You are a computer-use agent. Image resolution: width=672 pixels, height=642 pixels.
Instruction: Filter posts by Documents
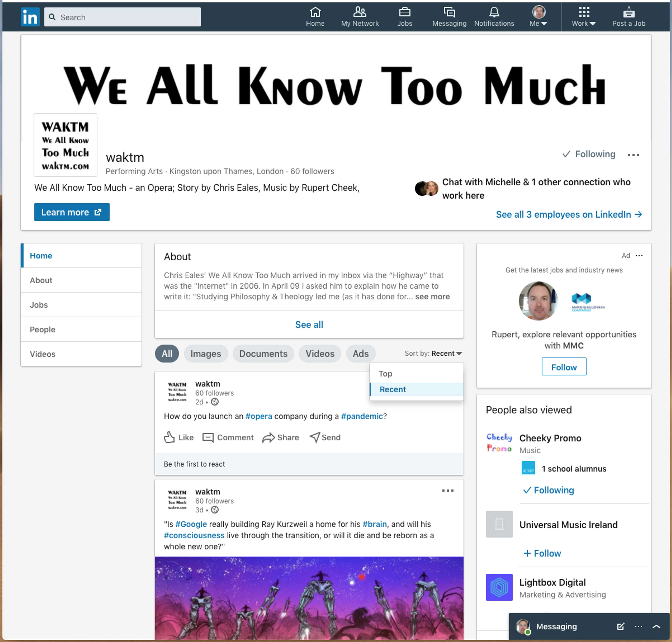coord(263,354)
